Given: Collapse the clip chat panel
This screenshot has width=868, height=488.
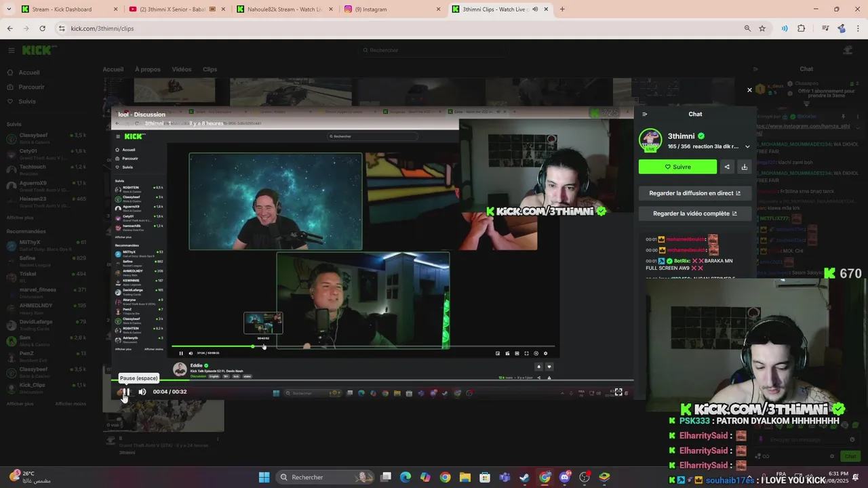Looking at the screenshot, I should point(645,114).
